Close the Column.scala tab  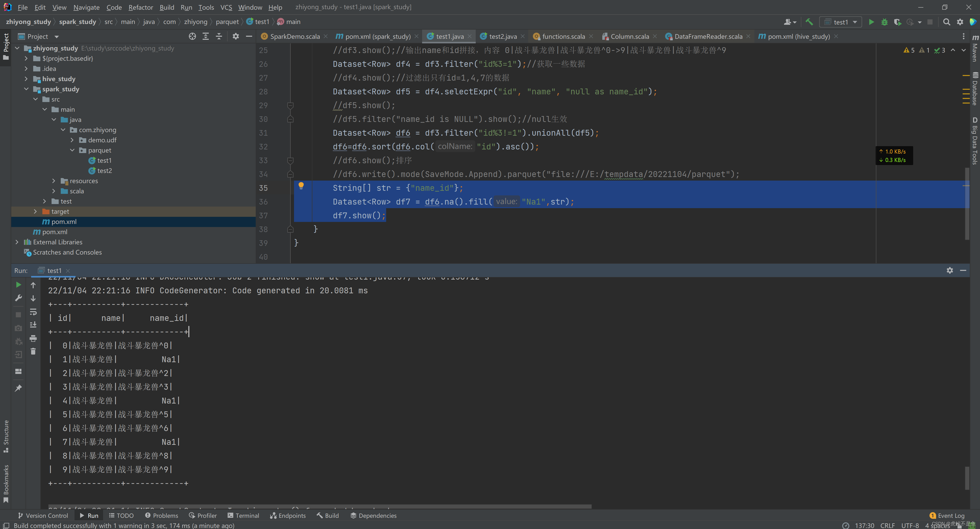(655, 36)
